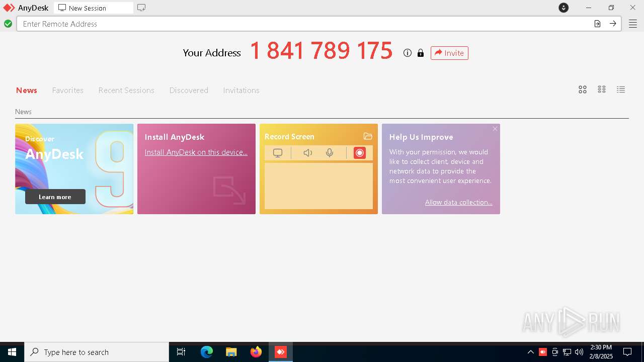644x362 pixels.
Task: Click the lock security icon
Action: (421, 53)
